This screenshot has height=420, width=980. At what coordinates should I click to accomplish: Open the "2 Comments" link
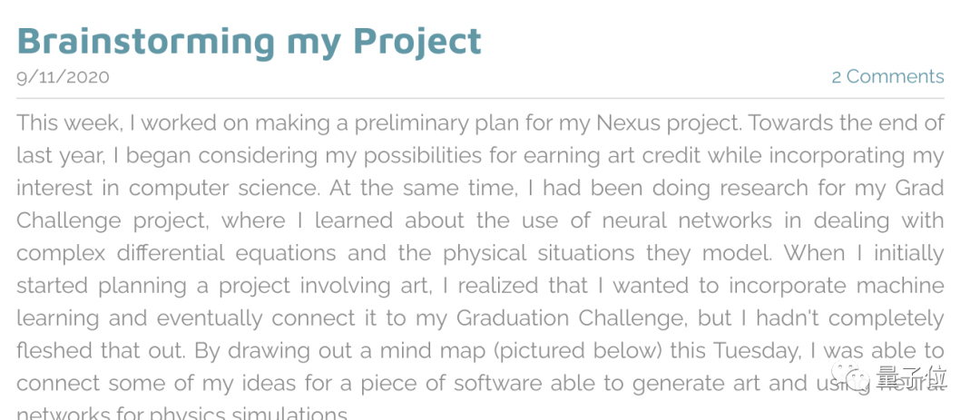pyautogui.click(x=887, y=77)
